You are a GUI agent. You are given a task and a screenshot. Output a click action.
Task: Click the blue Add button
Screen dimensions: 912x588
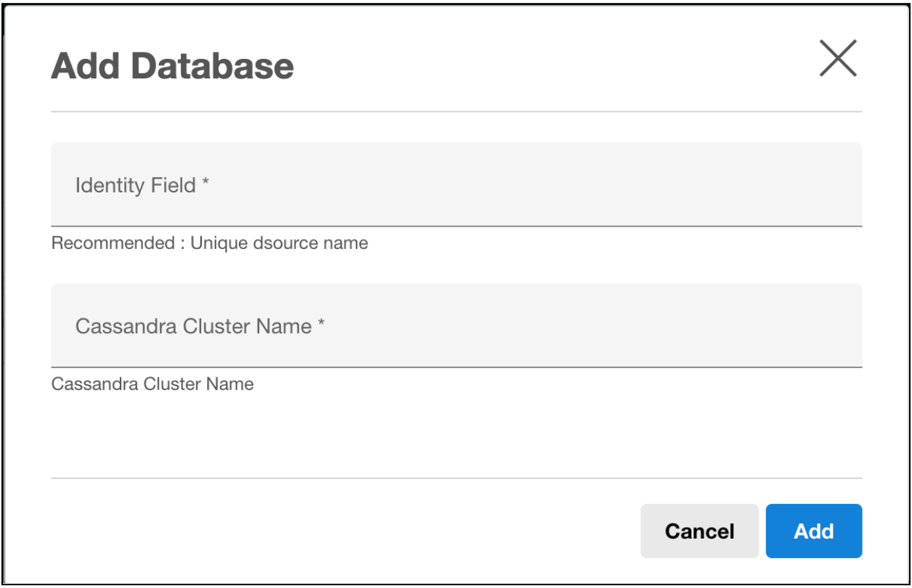tap(813, 531)
